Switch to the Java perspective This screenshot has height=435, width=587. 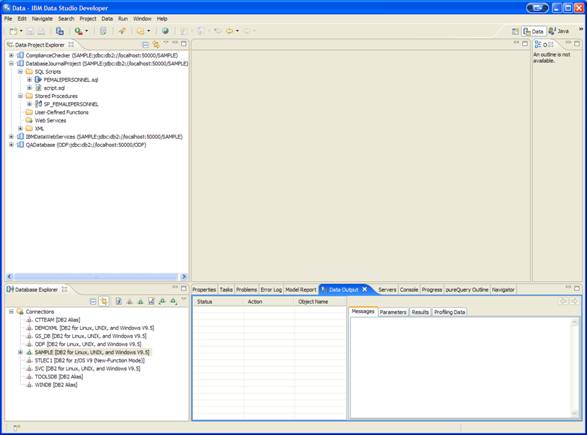pos(559,31)
